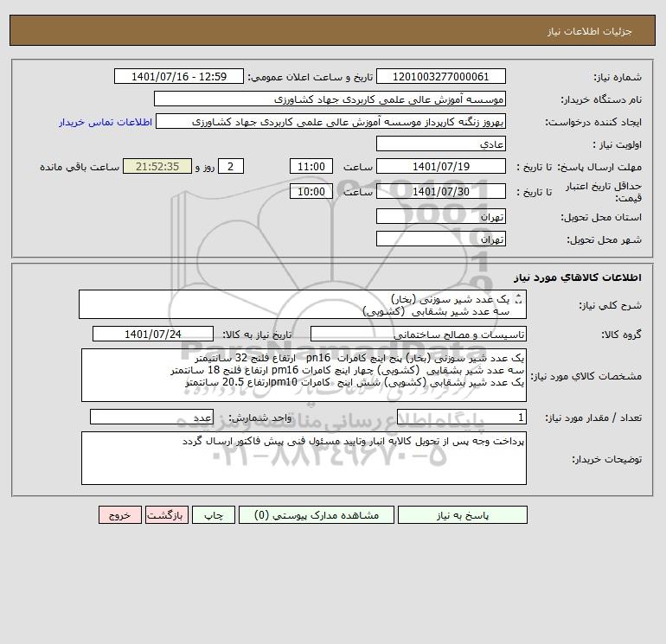Click the 'شهر محل تحویل:' label
Screen dimensions: 666x644
605,239
